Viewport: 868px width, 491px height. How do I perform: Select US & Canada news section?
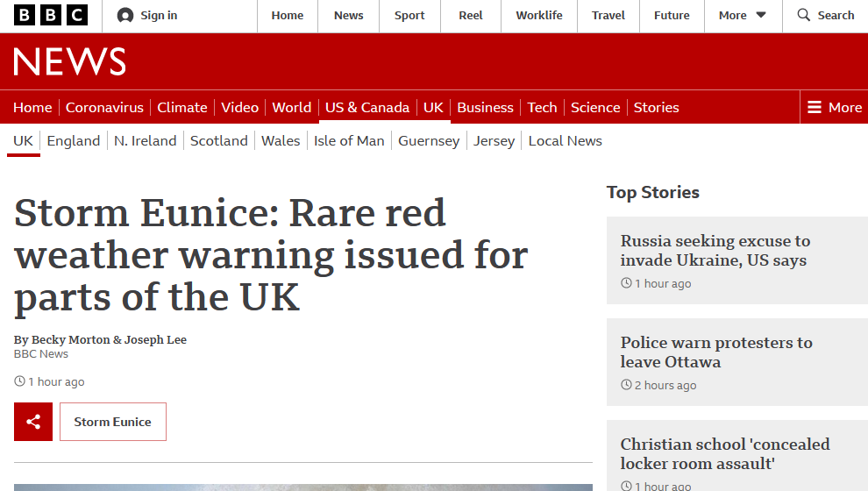[367, 107]
